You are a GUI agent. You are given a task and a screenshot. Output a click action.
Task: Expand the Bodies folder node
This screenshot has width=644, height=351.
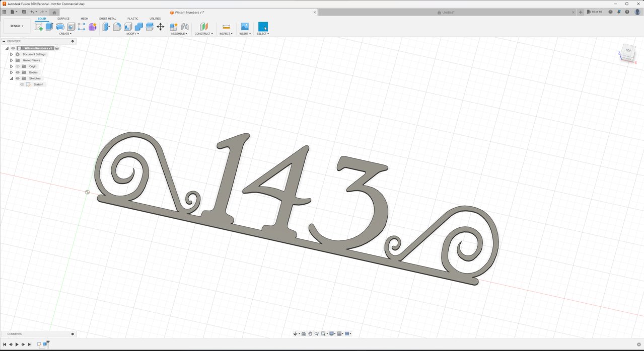tap(11, 72)
